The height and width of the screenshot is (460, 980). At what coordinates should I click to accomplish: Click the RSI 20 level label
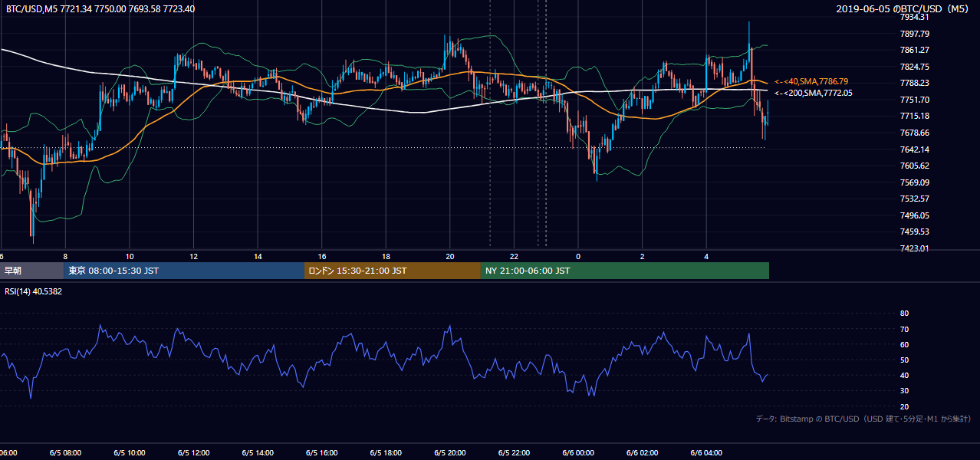point(904,407)
